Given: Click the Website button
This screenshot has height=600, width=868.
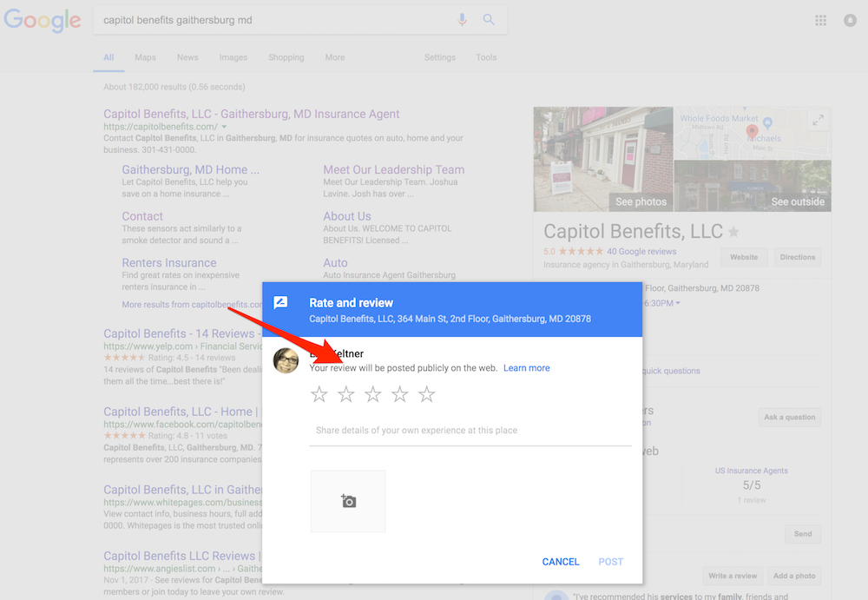Looking at the screenshot, I should [744, 257].
